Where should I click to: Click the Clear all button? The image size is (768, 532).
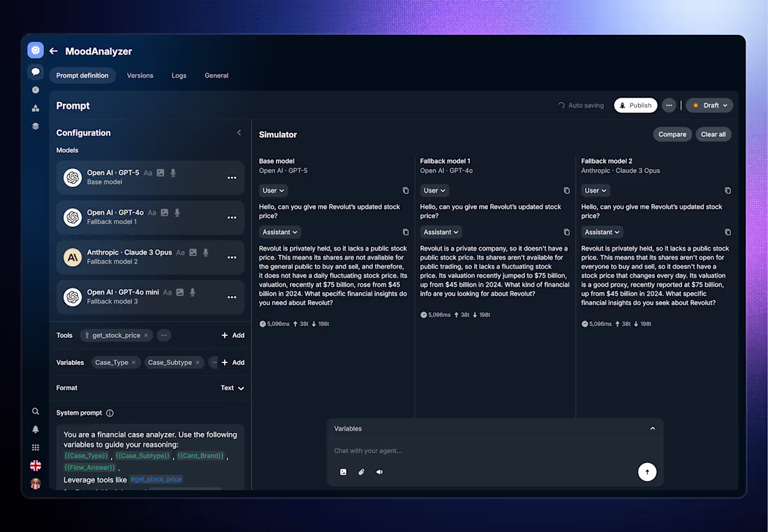[713, 134]
